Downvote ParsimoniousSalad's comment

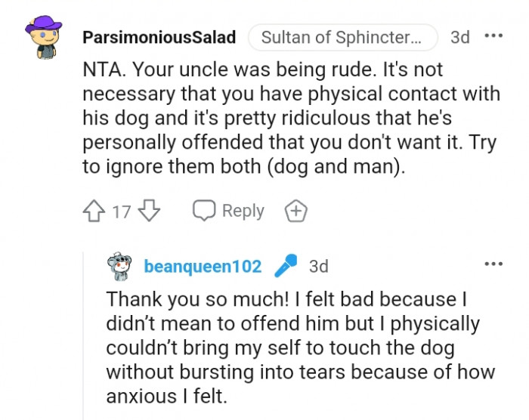tap(149, 212)
